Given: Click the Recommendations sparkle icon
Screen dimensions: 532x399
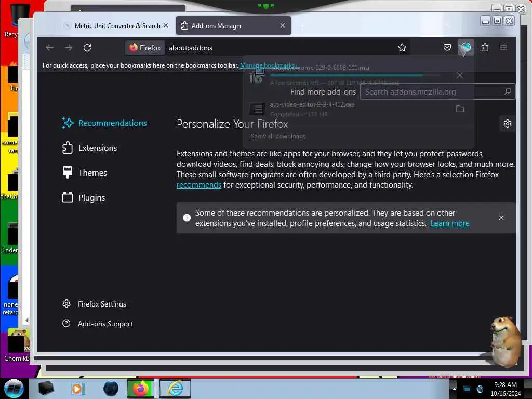Looking at the screenshot, I should (68, 123).
